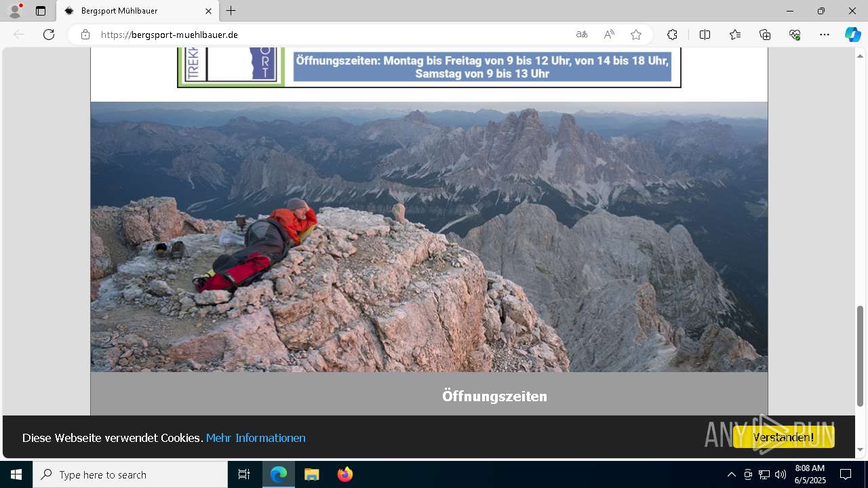Restore down the Edge window
Screen dimensions: 868x488
pyautogui.click(x=821, y=11)
